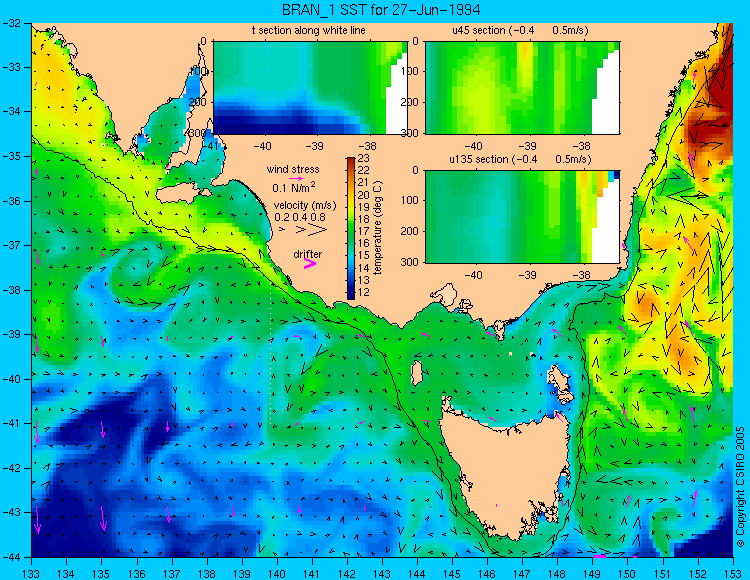Screen dimensions: 750x580
Task: Click the title 'BRAN_1 SST for 27-Jun-1994'
Action: pos(381,10)
